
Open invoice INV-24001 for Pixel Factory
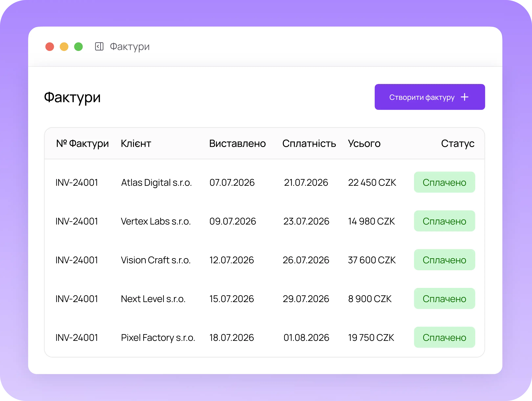point(77,338)
